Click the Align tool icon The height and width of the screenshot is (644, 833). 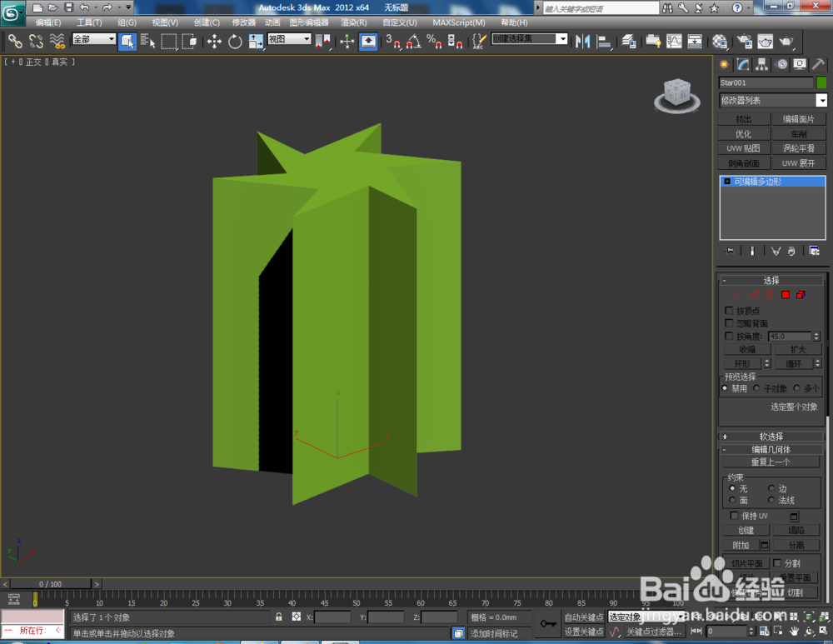[x=603, y=41]
